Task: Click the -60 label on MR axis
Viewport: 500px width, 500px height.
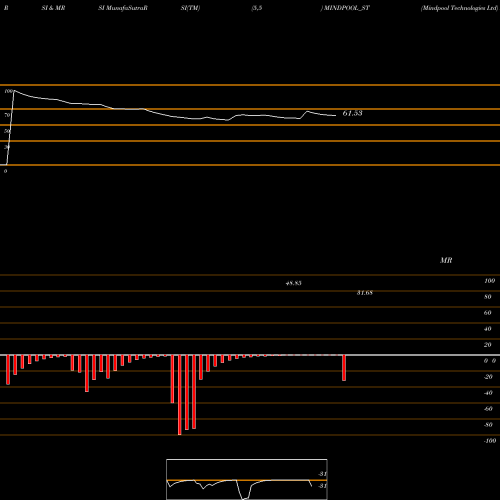Action: pos(488,409)
